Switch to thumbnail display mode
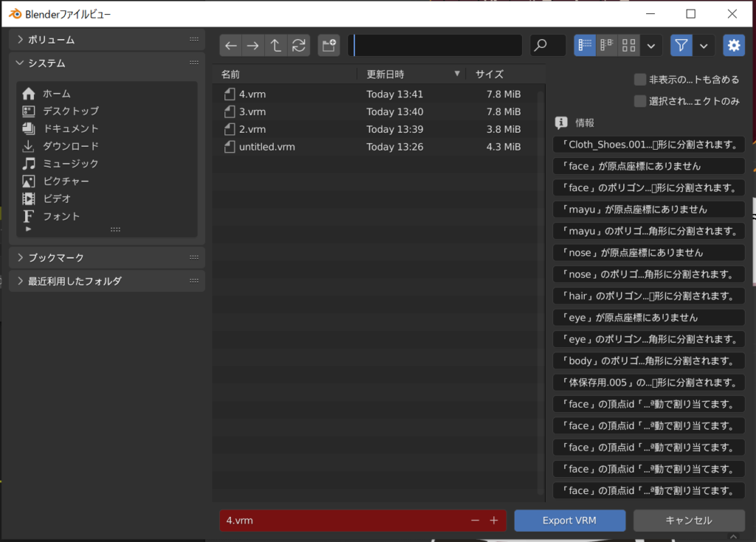This screenshot has width=756, height=542. (x=628, y=45)
